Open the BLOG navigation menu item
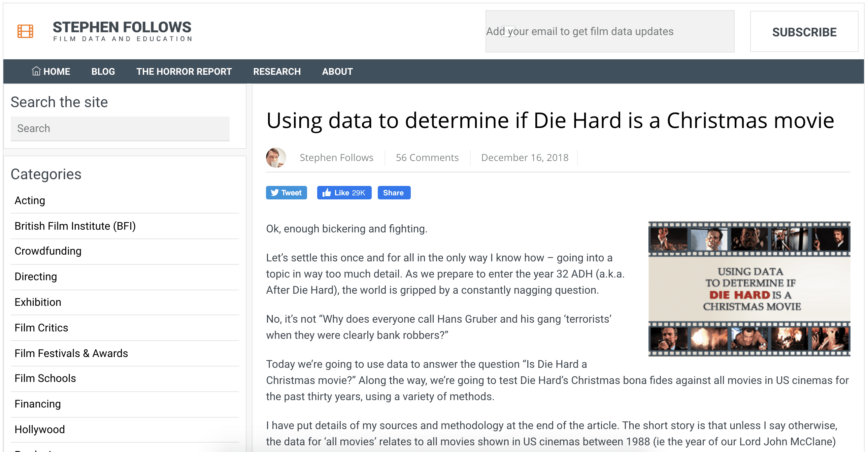This screenshot has width=868, height=452. click(x=103, y=71)
